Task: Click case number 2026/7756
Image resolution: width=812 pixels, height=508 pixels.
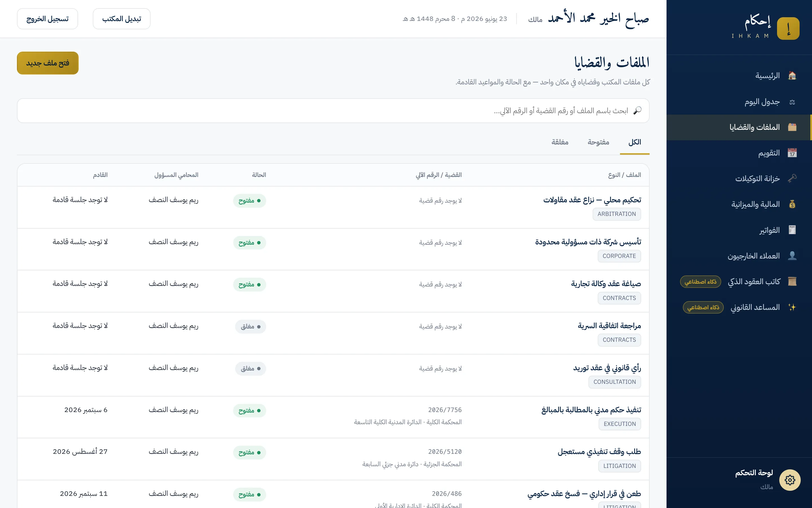Action: point(445,410)
